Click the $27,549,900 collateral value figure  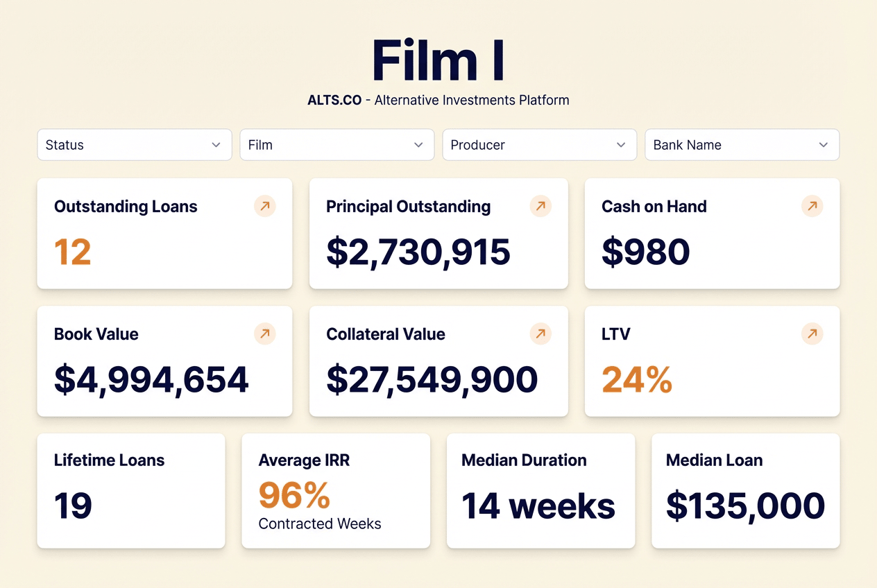(432, 380)
